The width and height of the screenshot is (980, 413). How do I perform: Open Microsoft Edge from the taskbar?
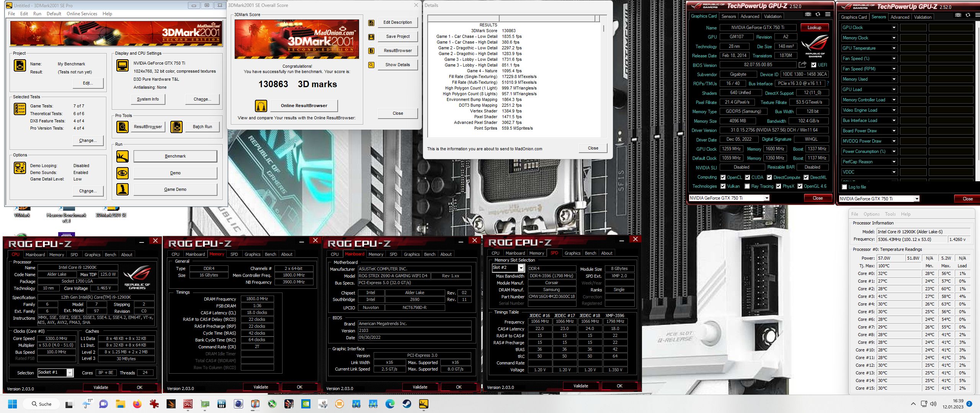click(390, 404)
